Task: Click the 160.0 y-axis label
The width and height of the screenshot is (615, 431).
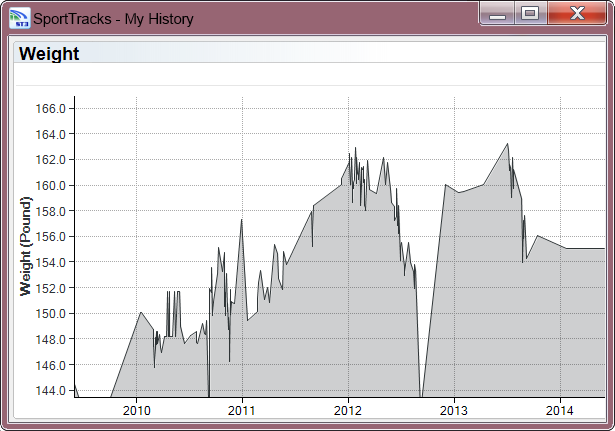Action: tap(51, 185)
